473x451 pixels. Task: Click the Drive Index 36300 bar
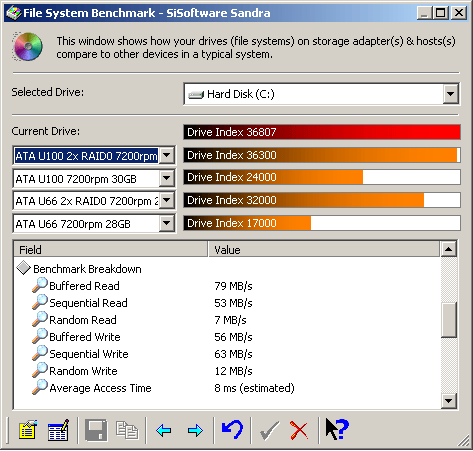pyautogui.click(x=322, y=155)
